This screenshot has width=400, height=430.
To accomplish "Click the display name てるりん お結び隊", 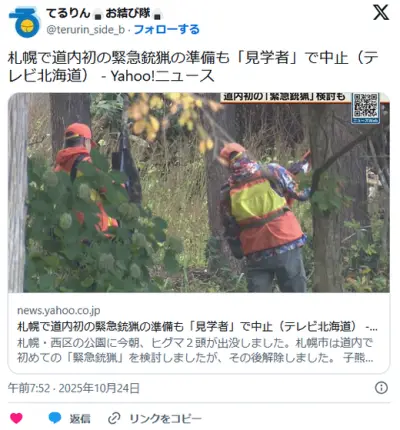I will point(104,13).
